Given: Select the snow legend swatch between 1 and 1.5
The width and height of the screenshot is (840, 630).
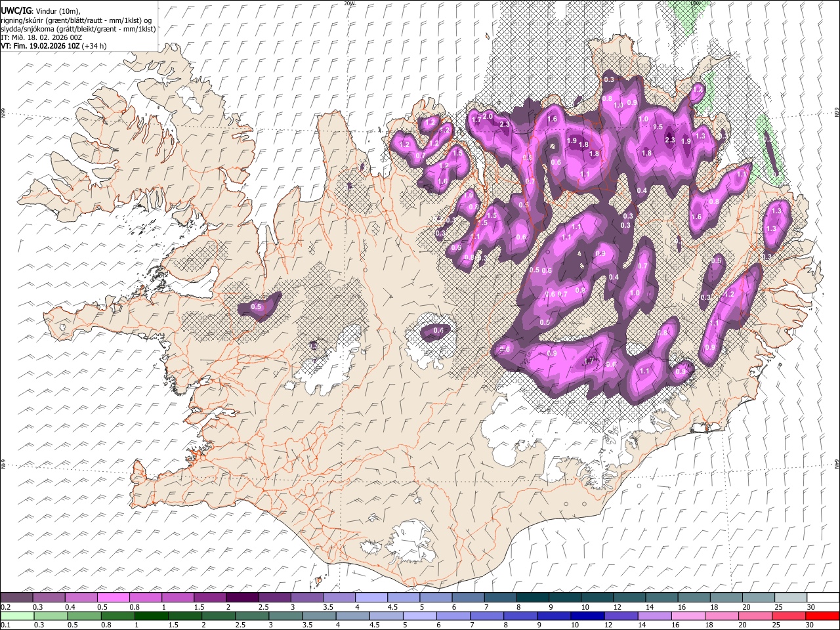Looking at the screenshot, I should coord(177,597).
